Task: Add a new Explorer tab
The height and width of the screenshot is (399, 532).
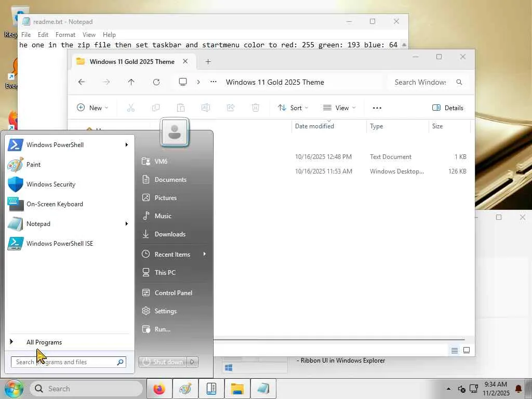Action: [x=208, y=62]
